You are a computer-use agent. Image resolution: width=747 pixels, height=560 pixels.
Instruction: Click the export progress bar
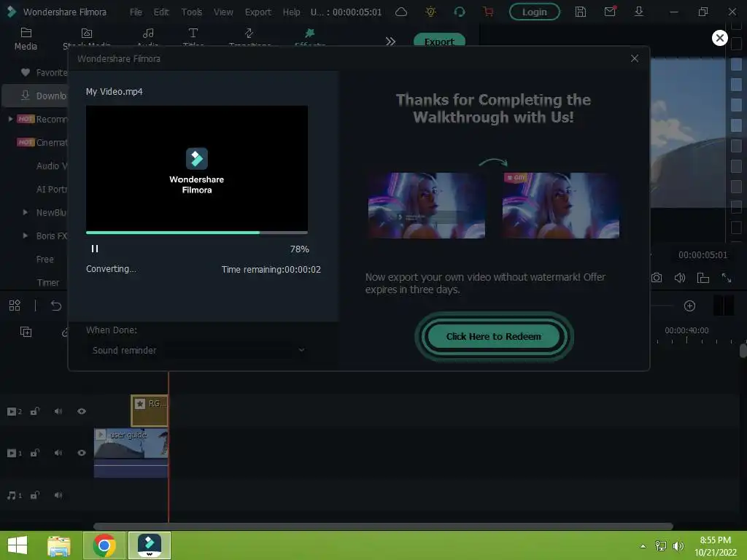[x=197, y=233]
